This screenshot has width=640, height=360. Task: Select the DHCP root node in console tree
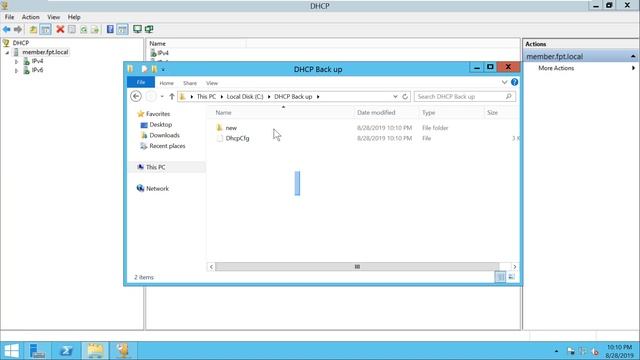20,43
